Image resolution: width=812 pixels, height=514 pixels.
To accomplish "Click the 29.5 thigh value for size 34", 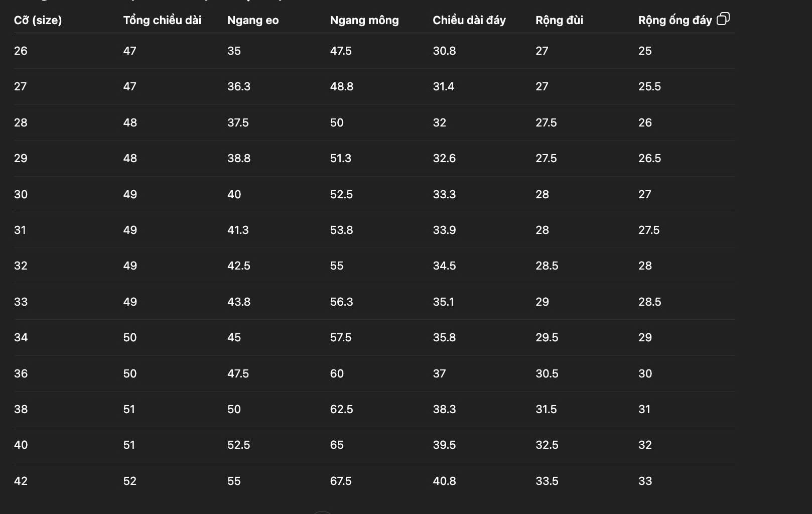I will pos(547,337).
